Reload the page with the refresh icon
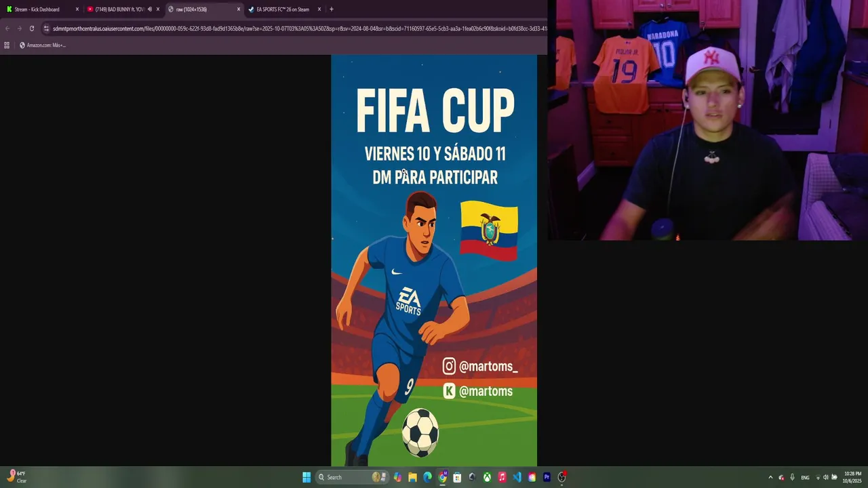The image size is (868, 488). (31, 28)
